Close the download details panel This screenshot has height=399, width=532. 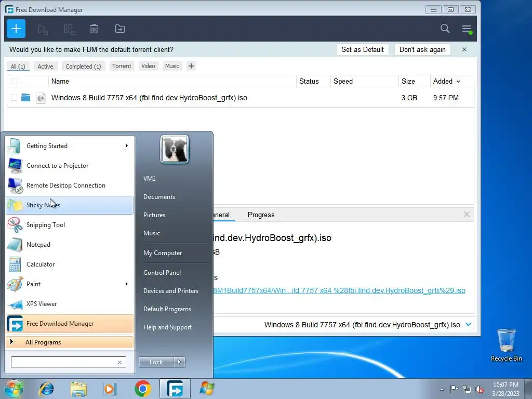(467, 215)
